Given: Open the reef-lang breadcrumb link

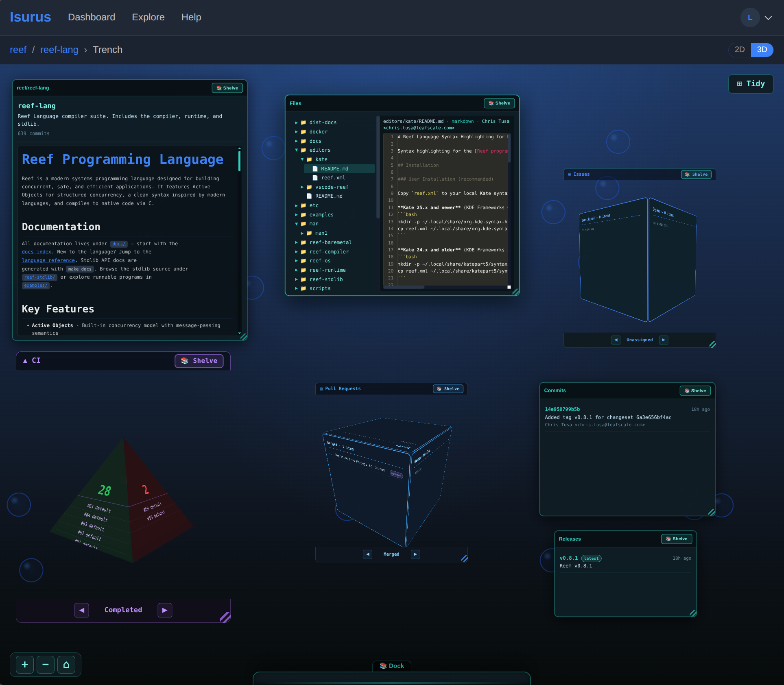Looking at the screenshot, I should point(59,50).
